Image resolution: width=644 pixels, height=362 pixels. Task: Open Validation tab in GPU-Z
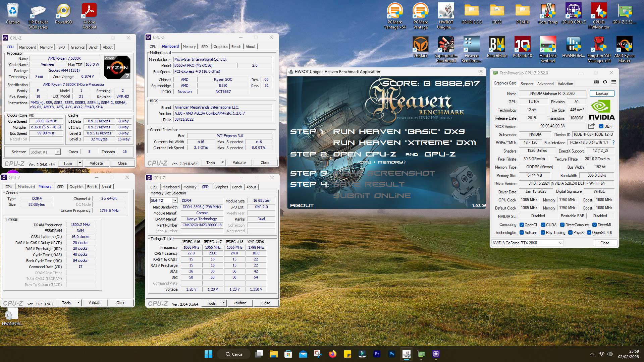click(x=565, y=84)
